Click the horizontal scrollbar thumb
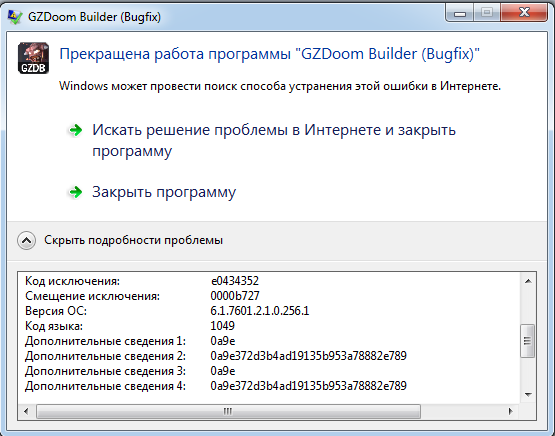This screenshot has height=436, width=555. [x=228, y=412]
